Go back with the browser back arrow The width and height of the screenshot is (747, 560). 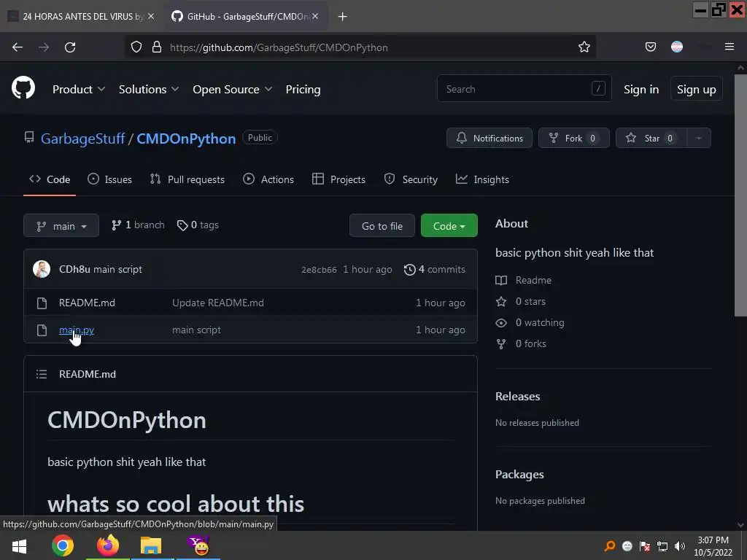18,47
